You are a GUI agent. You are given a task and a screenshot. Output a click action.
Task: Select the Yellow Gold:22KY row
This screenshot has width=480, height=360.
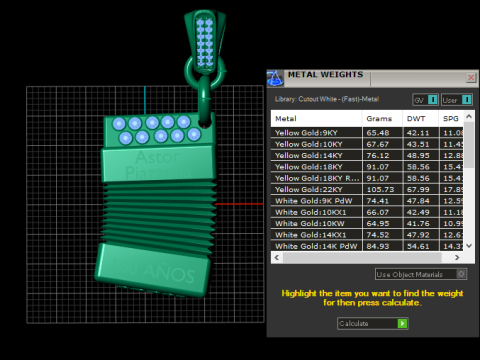(367, 189)
